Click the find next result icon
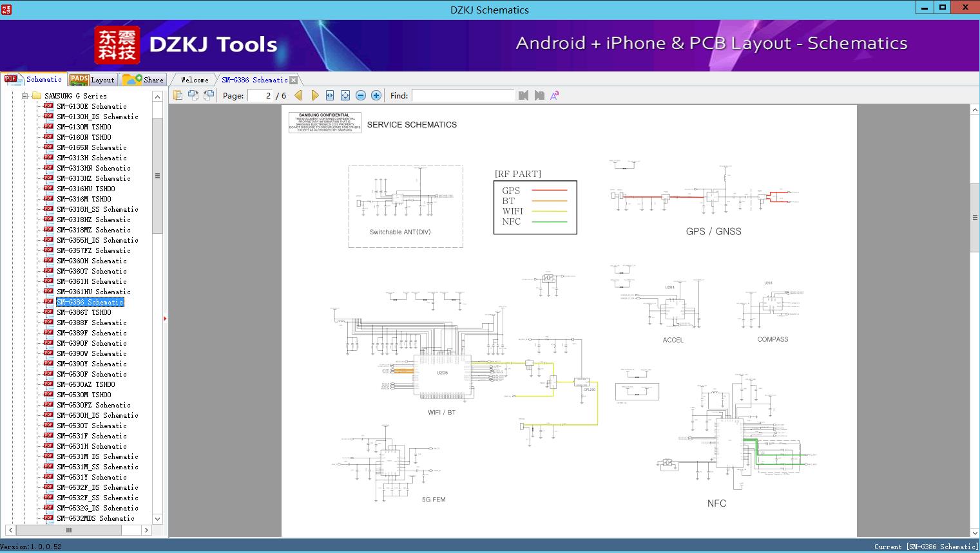This screenshot has width=980, height=553. [x=539, y=95]
